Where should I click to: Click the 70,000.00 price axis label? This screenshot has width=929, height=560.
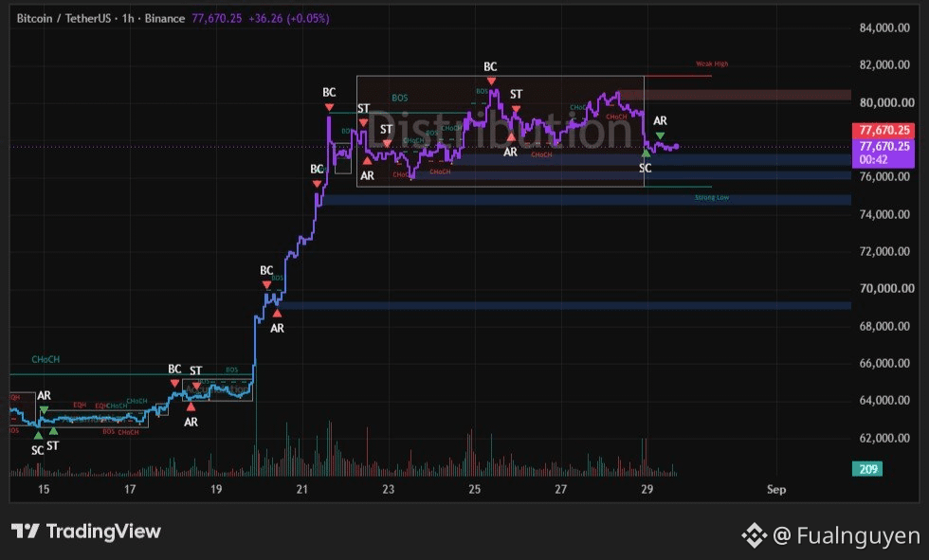[x=886, y=288]
